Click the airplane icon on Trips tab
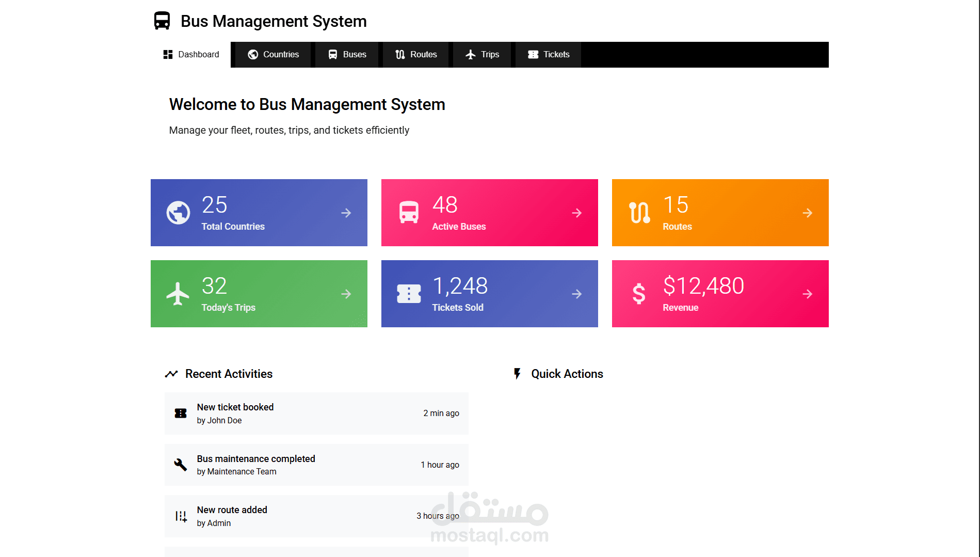Screen dimensions: 980x557 tap(471, 54)
